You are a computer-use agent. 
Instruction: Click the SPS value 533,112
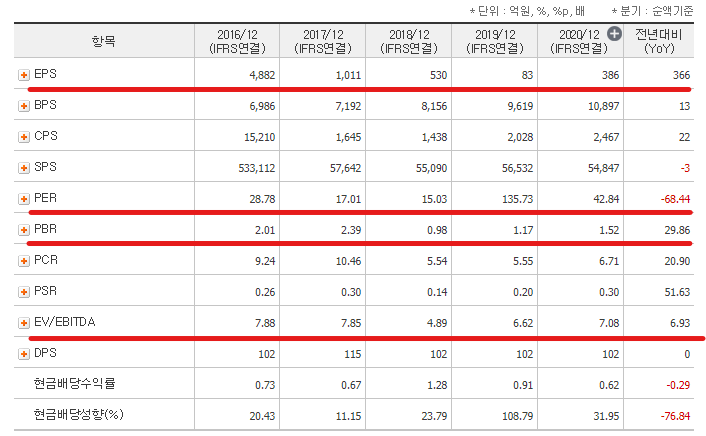[x=257, y=168]
